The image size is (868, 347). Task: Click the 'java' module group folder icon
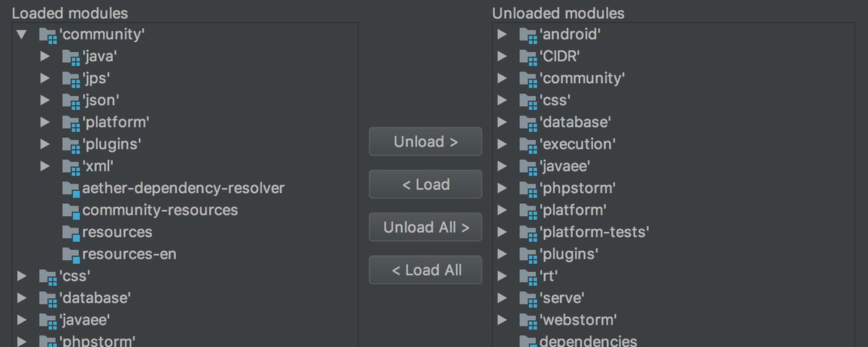(x=71, y=56)
